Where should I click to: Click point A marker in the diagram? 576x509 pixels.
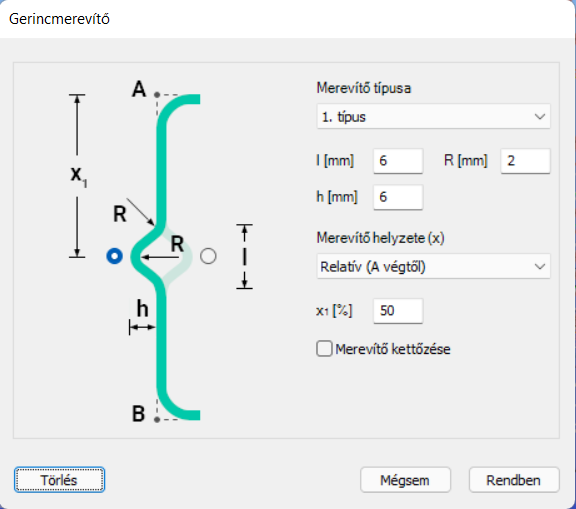point(157,95)
